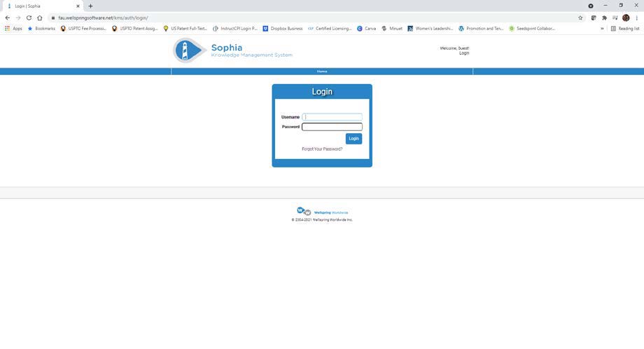
Task: Go to the browser home page icon
Action: point(40,18)
